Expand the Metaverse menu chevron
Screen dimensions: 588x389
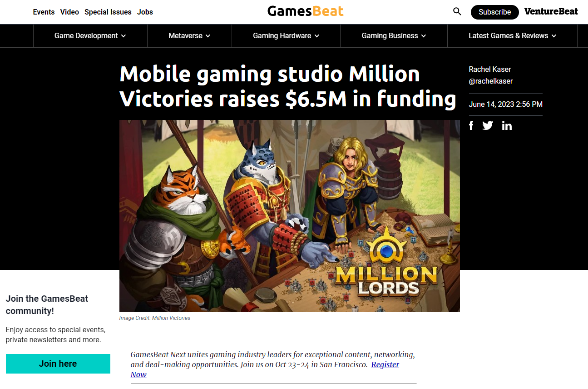[208, 36]
